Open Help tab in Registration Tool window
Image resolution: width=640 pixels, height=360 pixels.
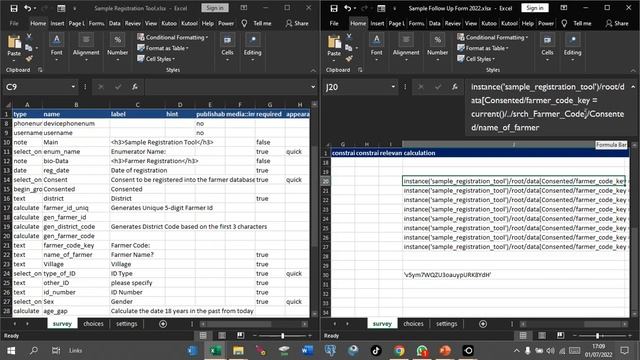point(207,23)
